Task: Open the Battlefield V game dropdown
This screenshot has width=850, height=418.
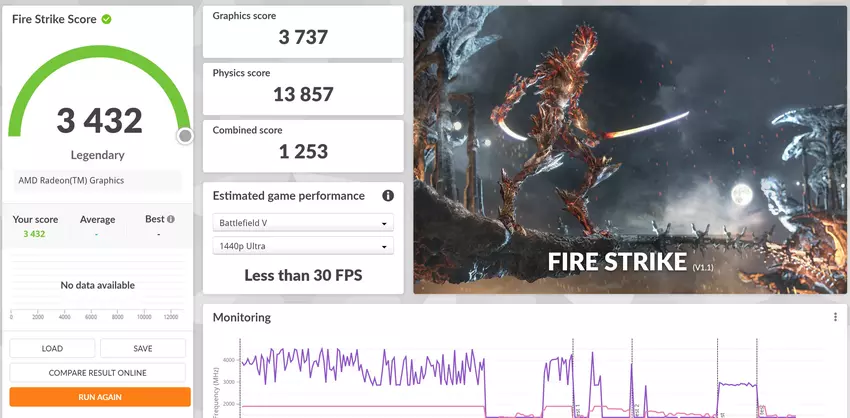Action: pyautogui.click(x=302, y=223)
